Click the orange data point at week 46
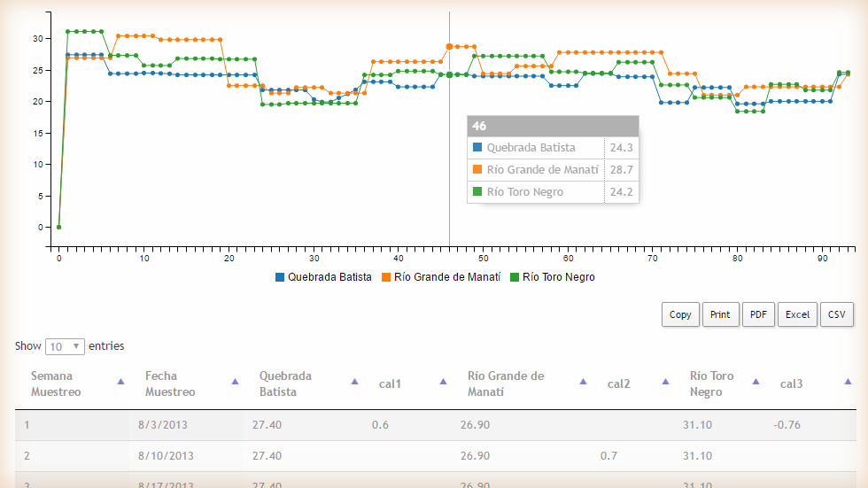The height and width of the screenshot is (488, 868). 450,46
